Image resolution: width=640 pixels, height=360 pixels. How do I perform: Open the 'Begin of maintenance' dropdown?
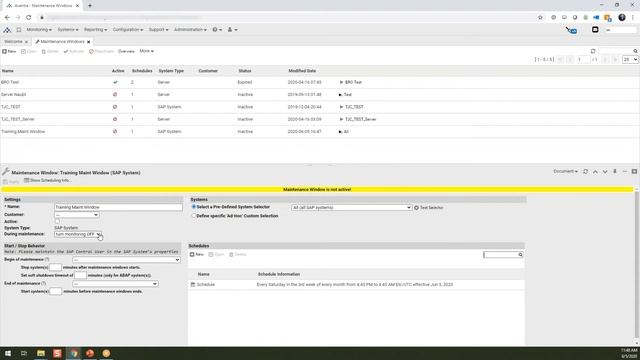click(126, 260)
